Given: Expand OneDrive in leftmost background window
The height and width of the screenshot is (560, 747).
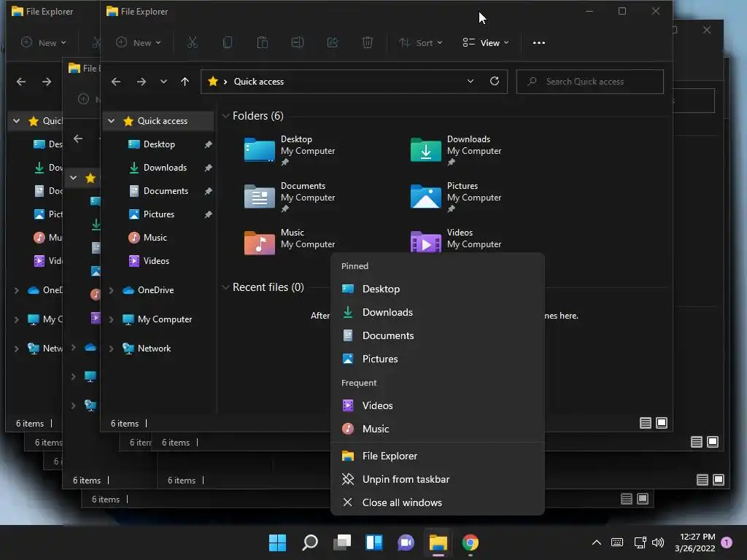Looking at the screenshot, I should tap(17, 290).
